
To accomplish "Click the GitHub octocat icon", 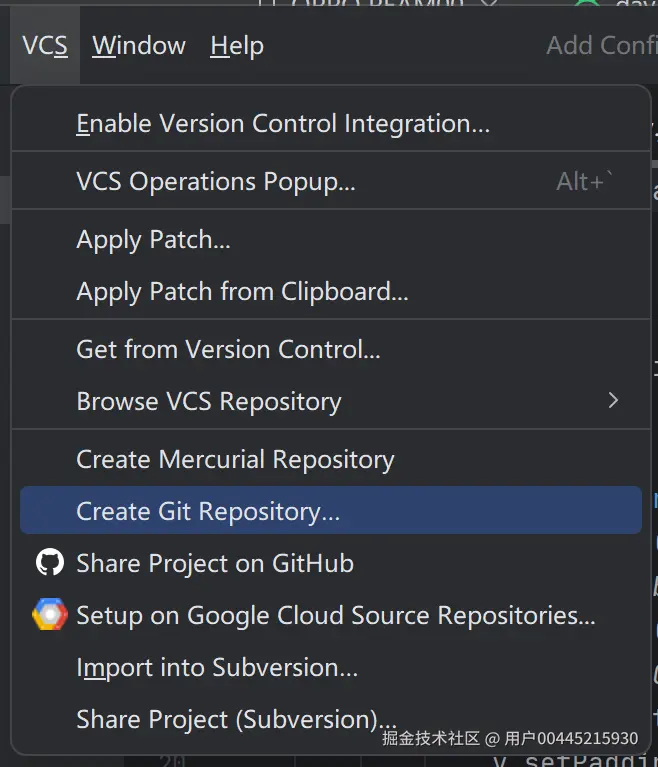I will 49,563.
